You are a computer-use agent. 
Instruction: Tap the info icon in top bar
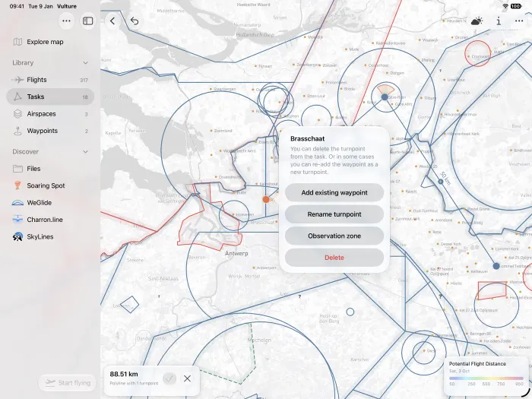[x=499, y=21]
